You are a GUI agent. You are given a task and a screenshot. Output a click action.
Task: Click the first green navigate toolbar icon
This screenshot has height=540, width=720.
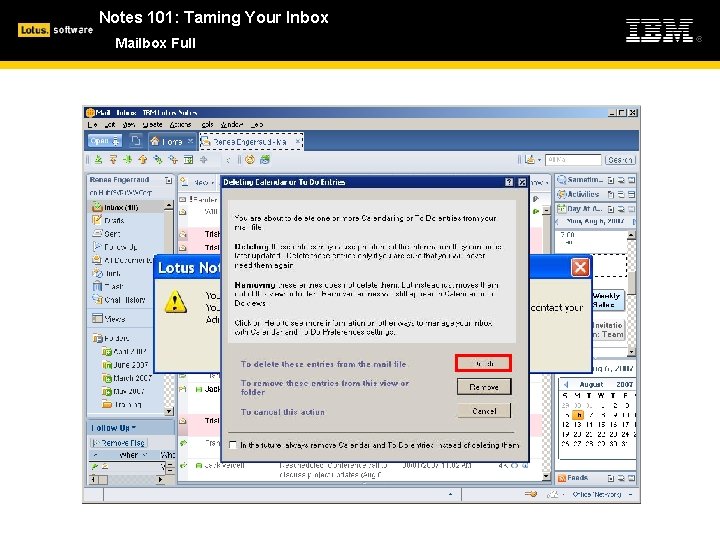point(98,160)
